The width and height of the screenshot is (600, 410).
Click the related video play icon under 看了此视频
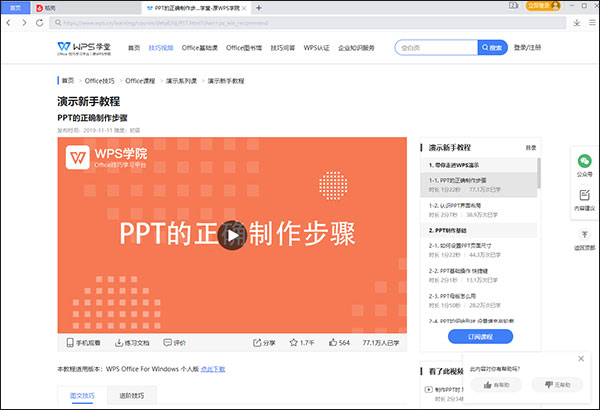[x=429, y=390]
